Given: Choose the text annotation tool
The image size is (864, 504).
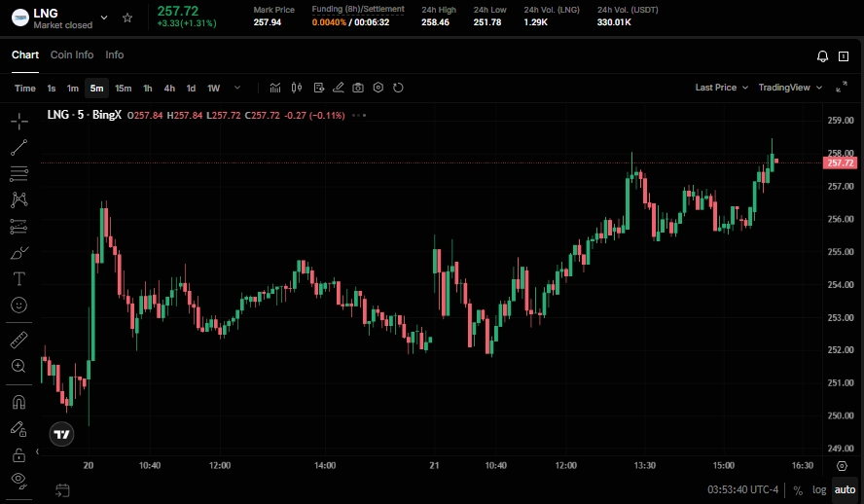Looking at the screenshot, I should click(18, 278).
